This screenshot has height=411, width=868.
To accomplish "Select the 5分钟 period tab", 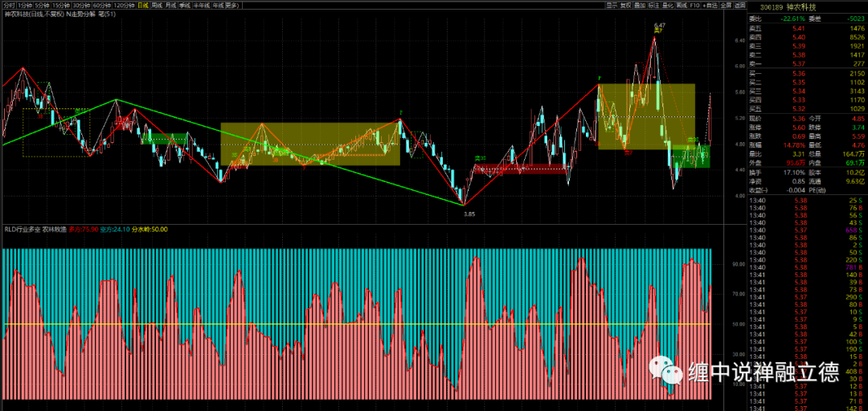I will tap(42, 6).
